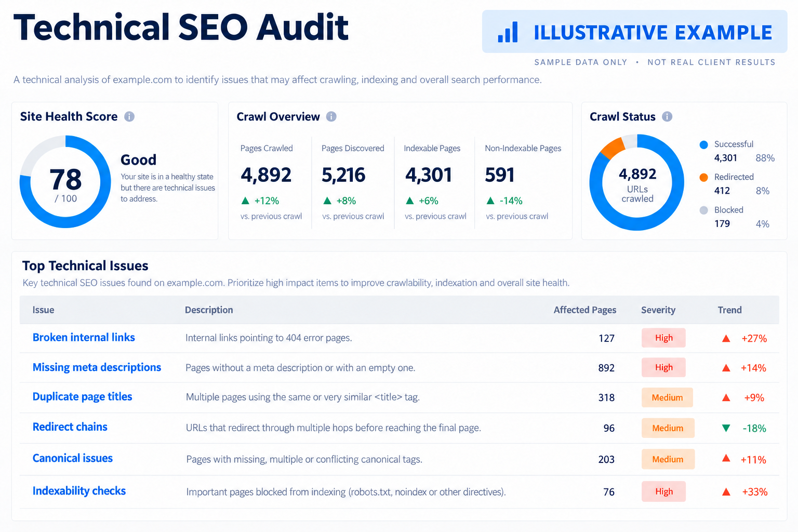The width and height of the screenshot is (798, 532).
Task: Click the green up arrow under Pages Crawled
Action: (x=246, y=201)
